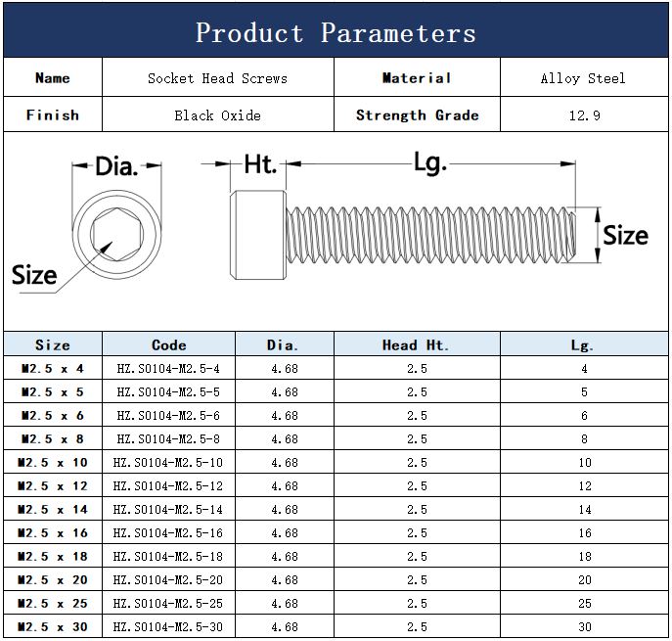Click the '12.9' strength grade value
The image size is (672, 641).
pyautogui.click(x=583, y=115)
